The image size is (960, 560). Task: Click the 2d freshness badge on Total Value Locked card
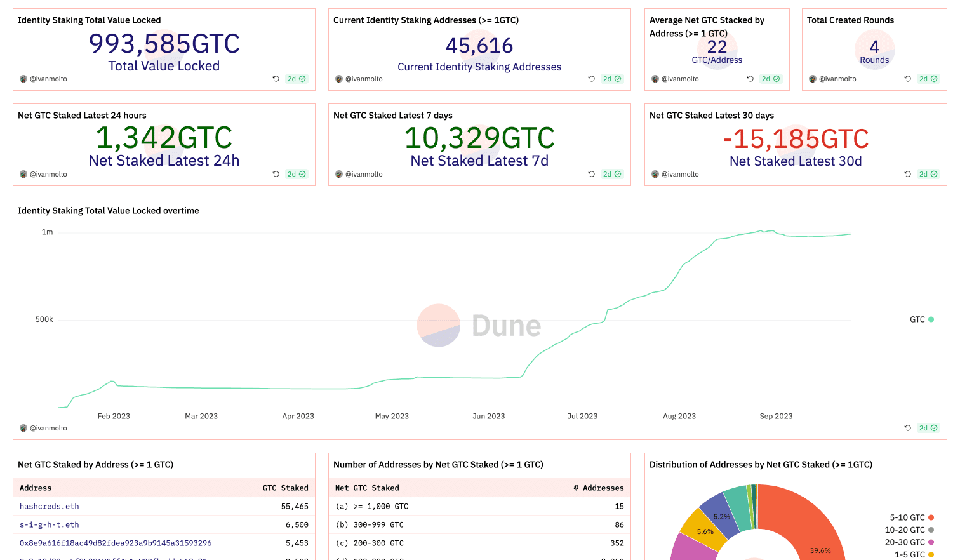click(297, 79)
